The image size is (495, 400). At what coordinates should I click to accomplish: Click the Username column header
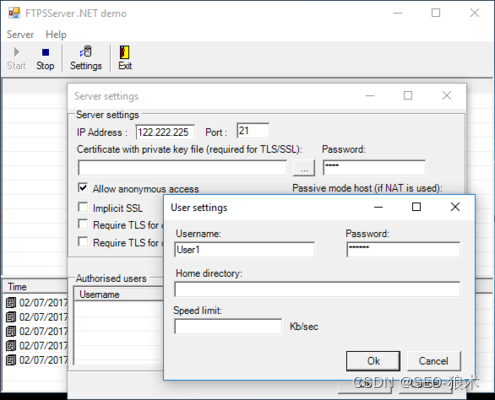[x=118, y=294]
